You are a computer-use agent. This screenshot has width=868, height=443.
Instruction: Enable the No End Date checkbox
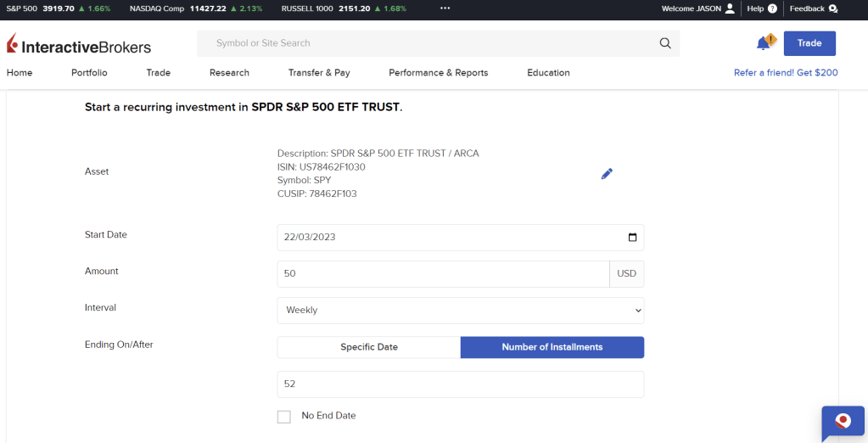[284, 417]
